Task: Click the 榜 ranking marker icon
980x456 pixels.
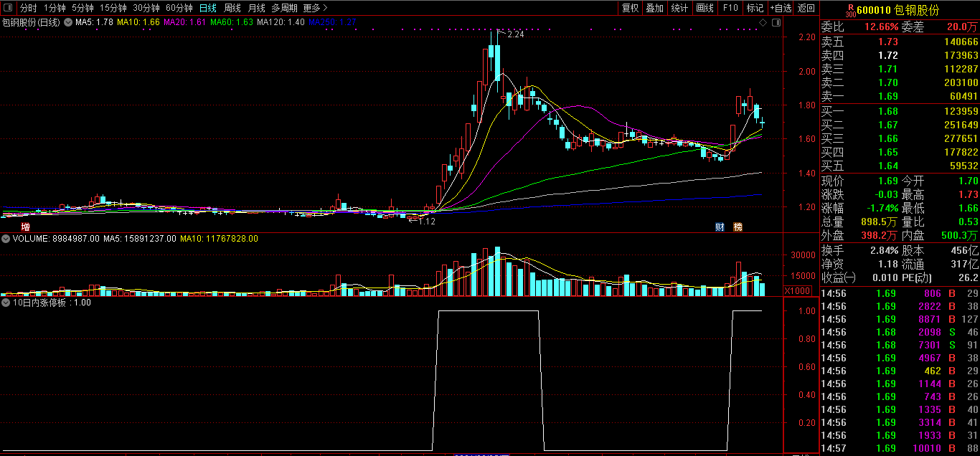Action: pos(738,227)
